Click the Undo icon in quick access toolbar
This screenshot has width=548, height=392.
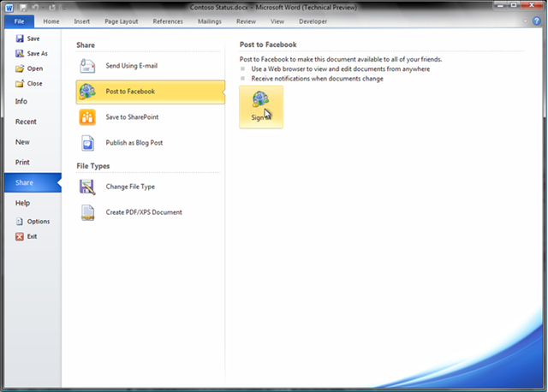[35, 8]
